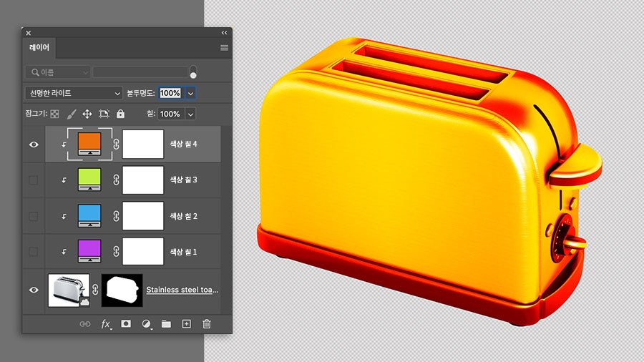Select the Stainless steel toa... layer name
Screen dimensions: 644x362
[x=182, y=290]
